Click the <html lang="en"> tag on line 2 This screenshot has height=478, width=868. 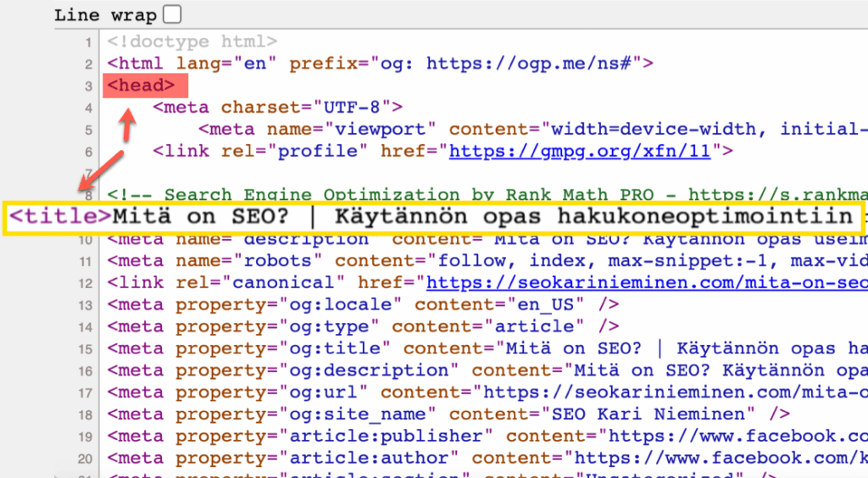coord(381,64)
